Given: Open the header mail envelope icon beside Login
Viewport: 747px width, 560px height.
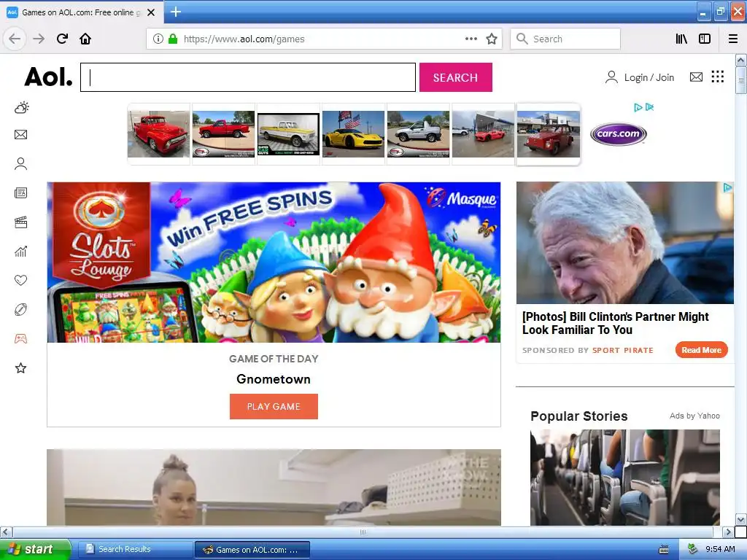Looking at the screenshot, I should (x=696, y=77).
